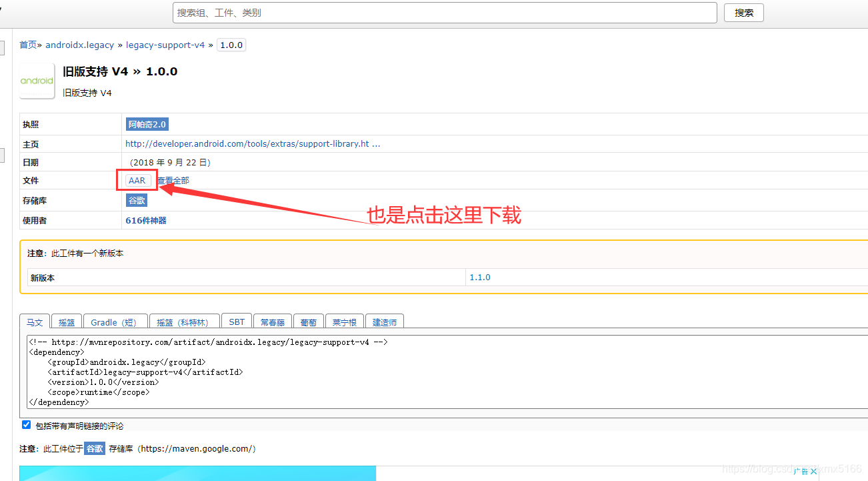Toggle 包括带有声明链接的评论 checkbox
Screen dimensions: 868x481
[x=27, y=425]
